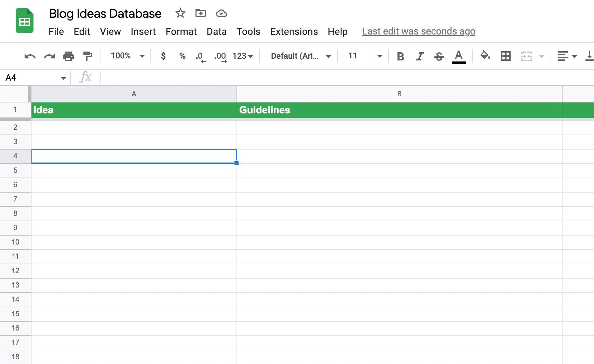Viewport: 594px width, 364px height.
Task: Toggle italic formatting
Action: (420, 56)
